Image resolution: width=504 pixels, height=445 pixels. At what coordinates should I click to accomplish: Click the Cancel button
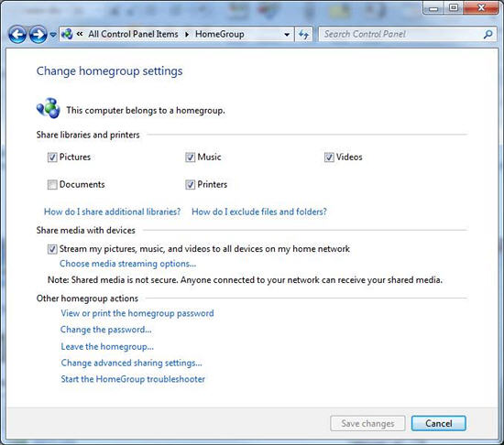click(438, 424)
